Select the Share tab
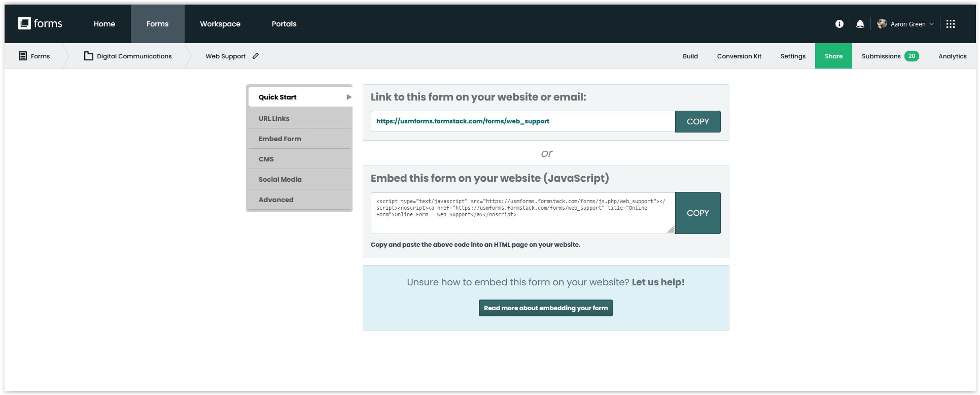Viewport: 980px width, 395px height. pos(833,56)
